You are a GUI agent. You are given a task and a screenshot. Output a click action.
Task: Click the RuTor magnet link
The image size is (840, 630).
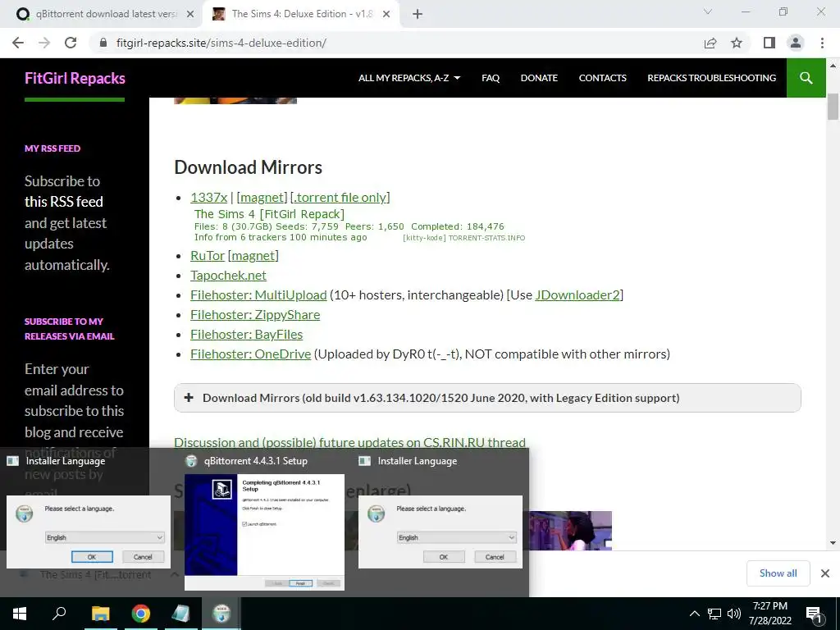253,256
